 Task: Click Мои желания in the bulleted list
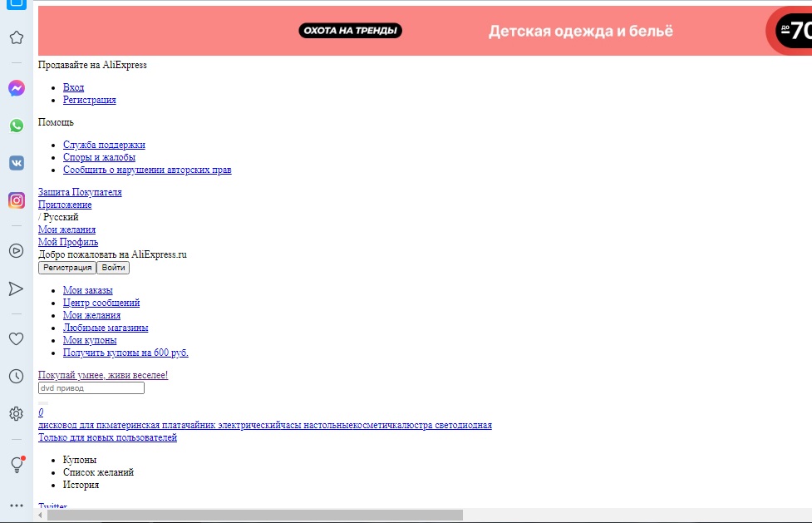click(x=91, y=315)
